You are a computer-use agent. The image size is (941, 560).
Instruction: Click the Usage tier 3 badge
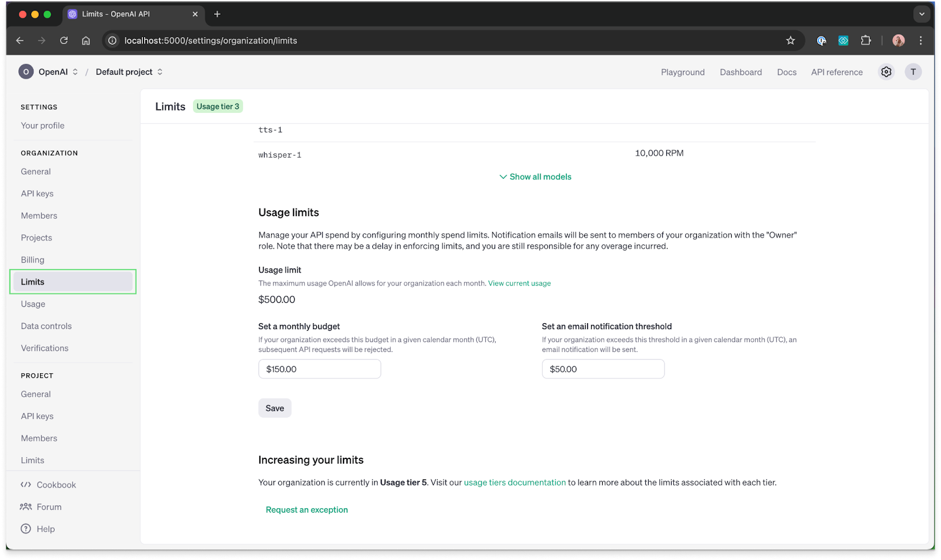tap(218, 106)
